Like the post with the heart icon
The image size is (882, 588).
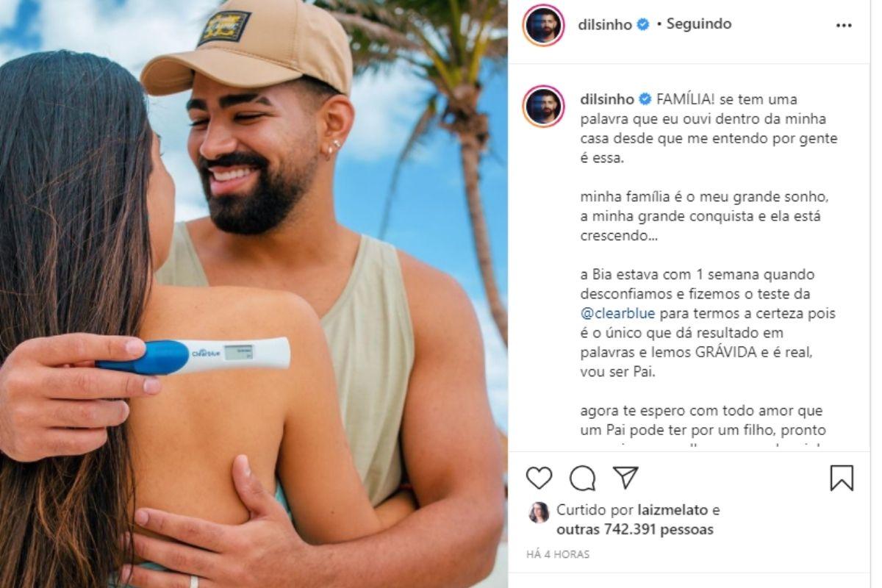pyautogui.click(x=539, y=478)
